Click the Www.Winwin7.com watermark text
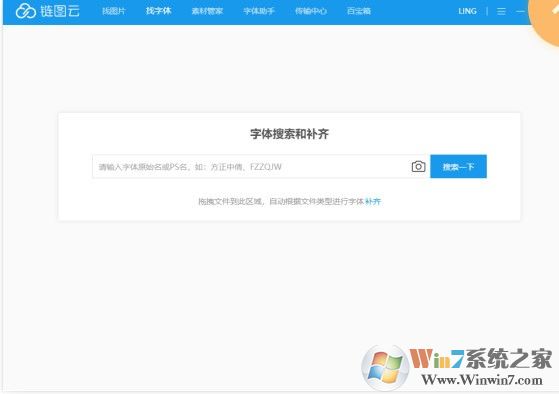This screenshot has width=559, height=394. tap(482, 380)
